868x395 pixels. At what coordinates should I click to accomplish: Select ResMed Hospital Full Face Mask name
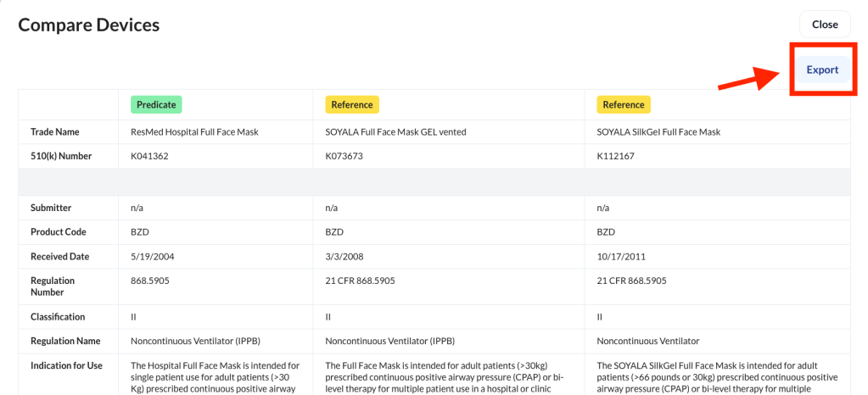tap(194, 131)
